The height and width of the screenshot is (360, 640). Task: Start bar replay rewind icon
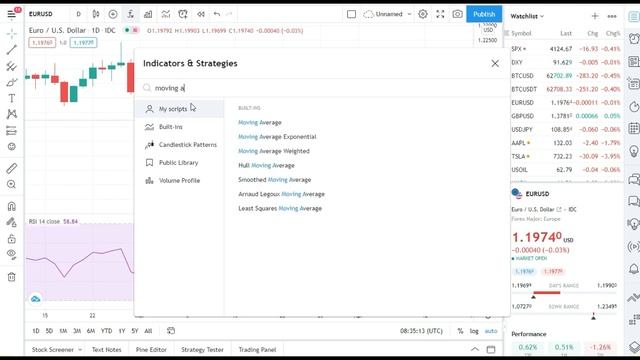[200, 14]
